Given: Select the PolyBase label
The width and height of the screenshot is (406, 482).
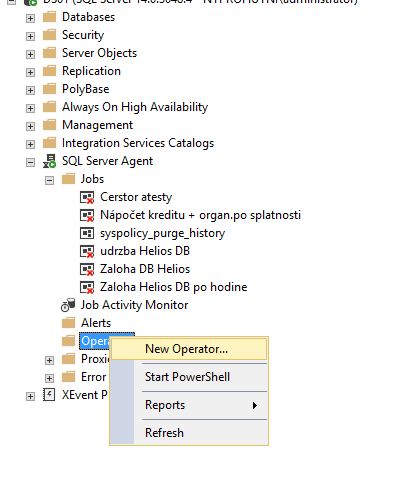Looking at the screenshot, I should 86,89.
